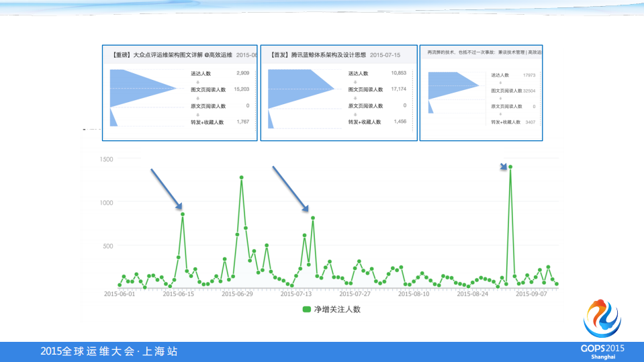This screenshot has width=644, height=362.
Task: Click the 2015-06-15 axis label
Action: tap(178, 293)
